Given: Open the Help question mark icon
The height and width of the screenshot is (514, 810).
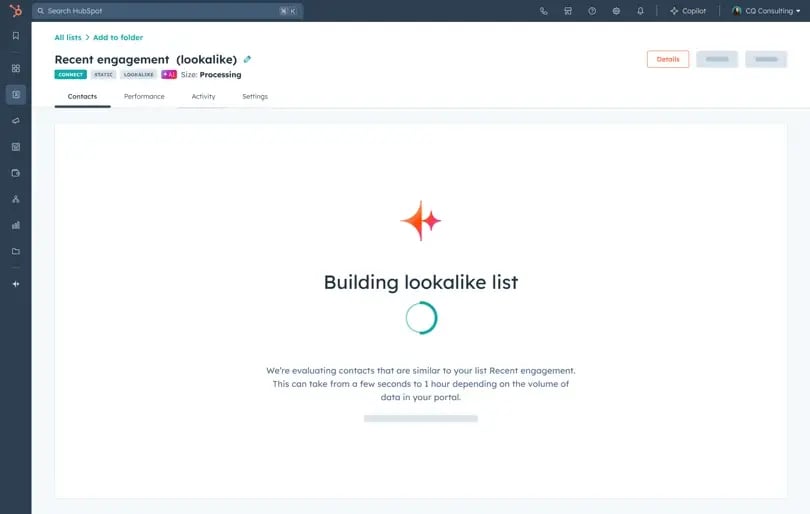Looking at the screenshot, I should click(592, 11).
